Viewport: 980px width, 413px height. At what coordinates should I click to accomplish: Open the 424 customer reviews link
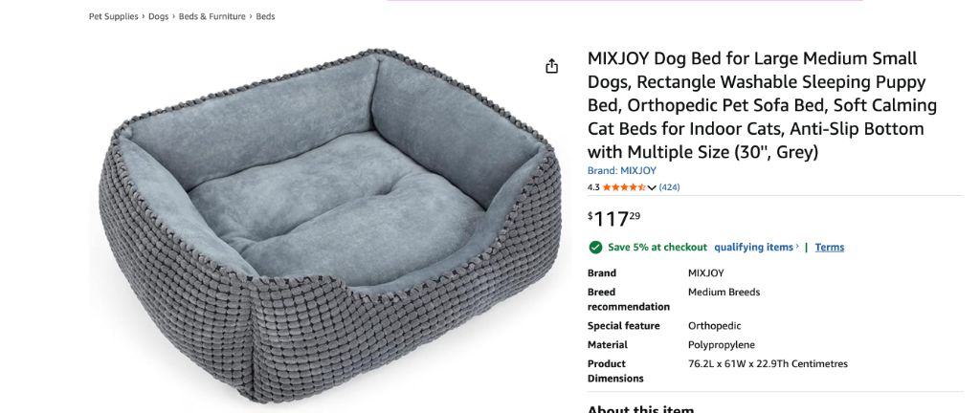[x=670, y=187]
